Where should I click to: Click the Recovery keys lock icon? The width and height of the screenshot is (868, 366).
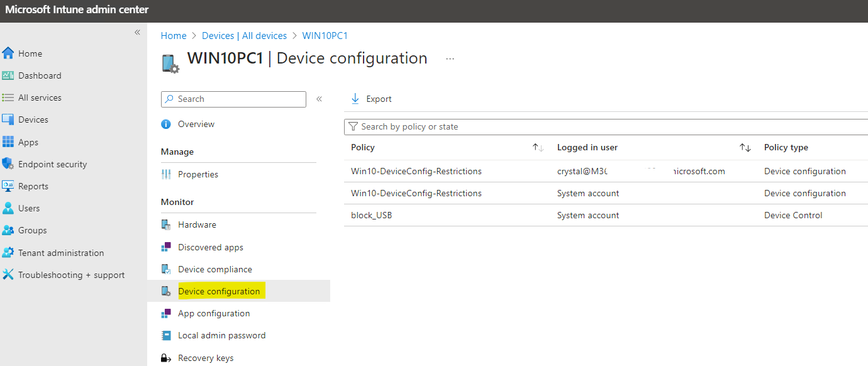166,358
